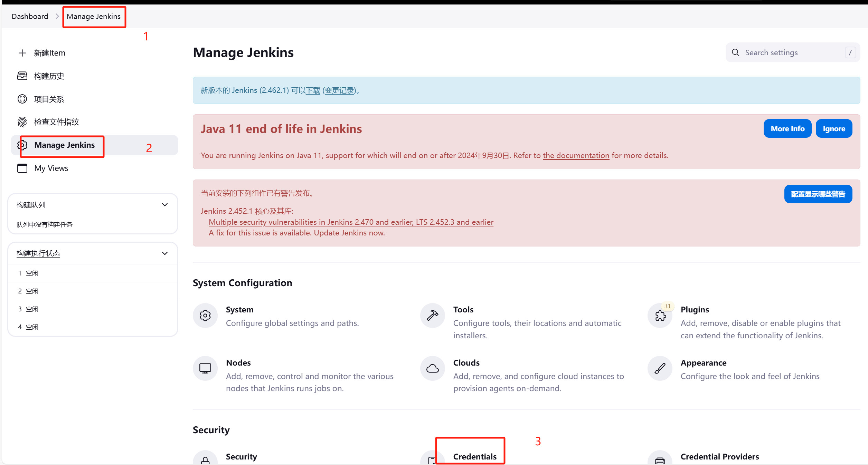This screenshot has width=868, height=465.
Task: Click the My Views window icon
Action: click(22, 168)
